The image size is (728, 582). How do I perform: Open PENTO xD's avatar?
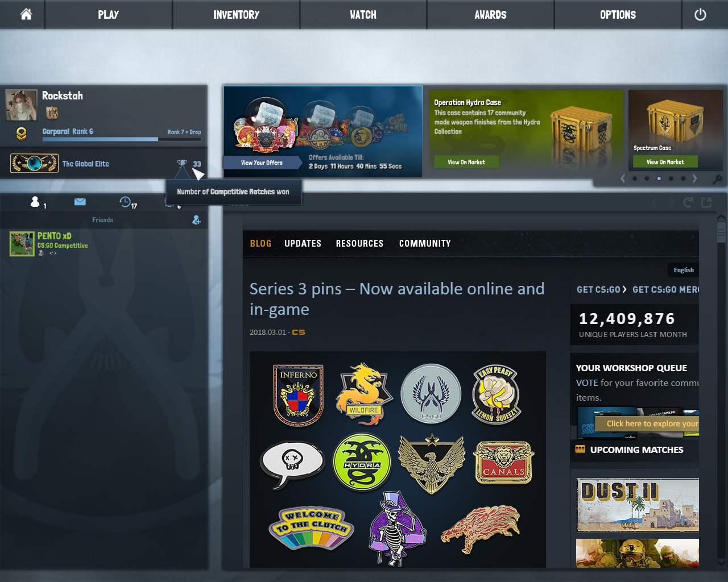pos(22,244)
